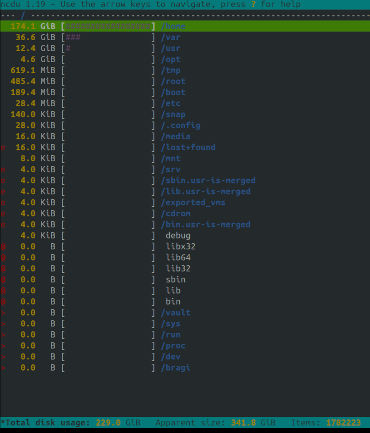This screenshot has width=370, height=433.
Task: Click the /vault directory entry
Action: point(176,312)
